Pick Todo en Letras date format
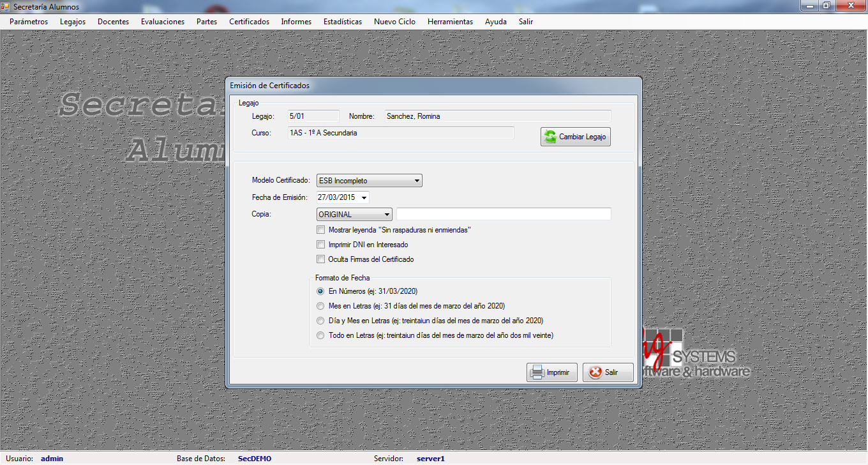 tap(321, 335)
